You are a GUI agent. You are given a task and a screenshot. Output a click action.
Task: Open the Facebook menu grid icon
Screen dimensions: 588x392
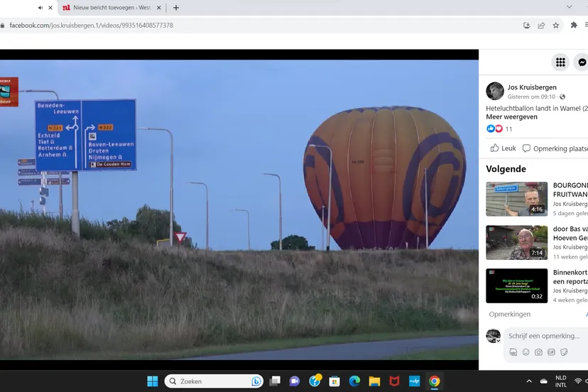(560, 62)
